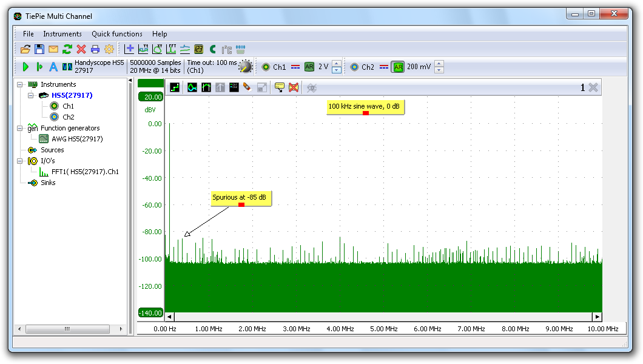Click the I2C analyzer icon
The width and height of the screenshot is (643, 364).
point(227,49)
